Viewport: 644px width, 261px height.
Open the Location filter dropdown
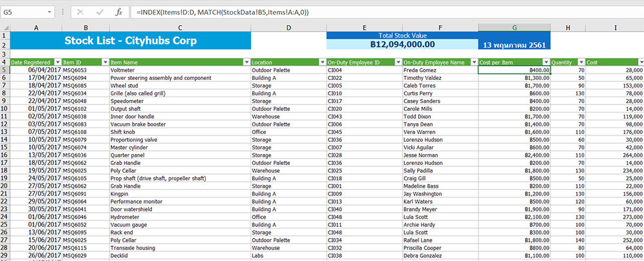[x=322, y=63]
